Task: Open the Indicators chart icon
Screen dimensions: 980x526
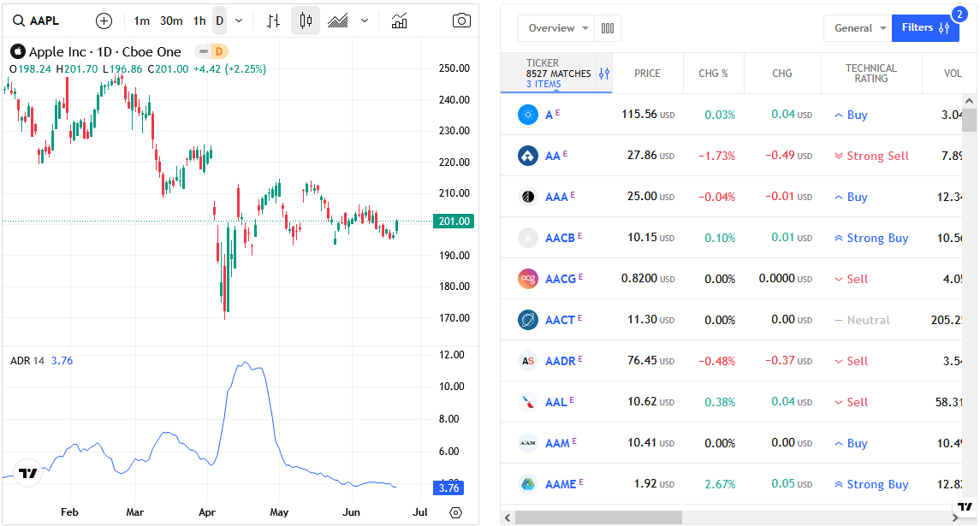Action: pyautogui.click(x=400, y=21)
